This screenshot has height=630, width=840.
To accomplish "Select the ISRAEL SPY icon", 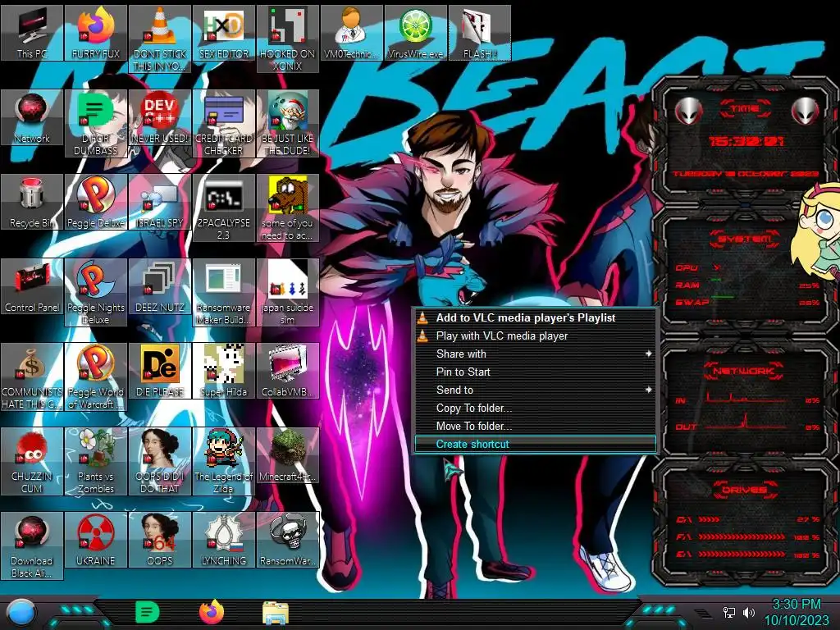I will 160,202.
